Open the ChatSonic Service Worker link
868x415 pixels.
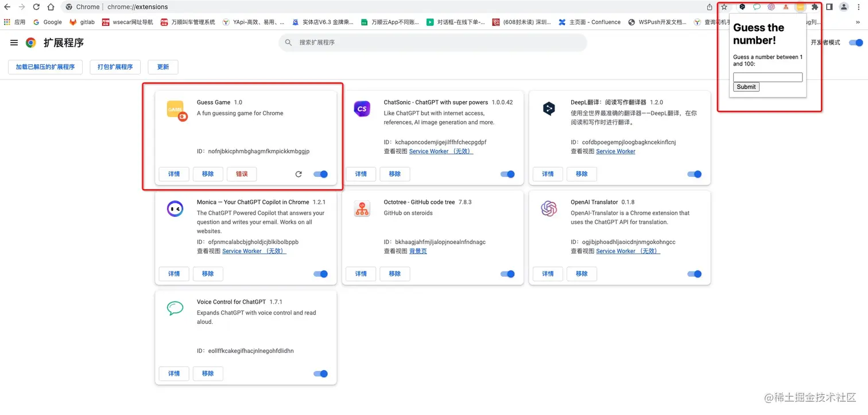(x=441, y=152)
